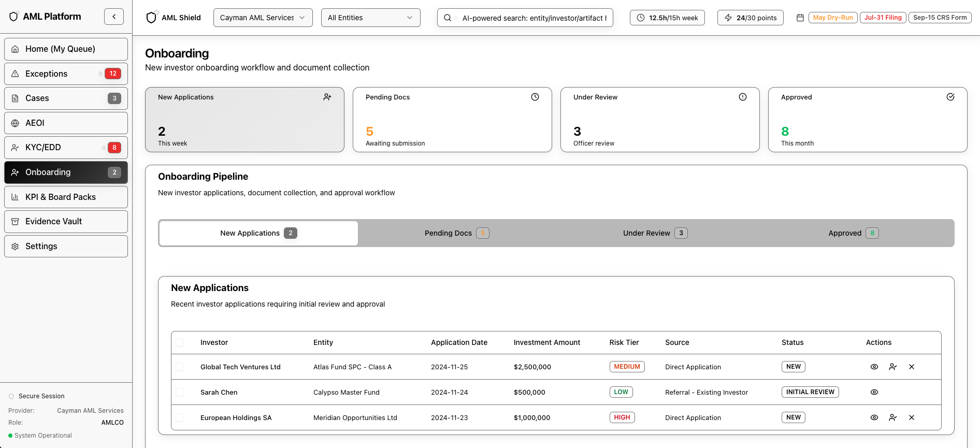980x448 pixels.
Task: Click assign-user icon for Global Tech Ventures row
Action: pyautogui.click(x=892, y=367)
